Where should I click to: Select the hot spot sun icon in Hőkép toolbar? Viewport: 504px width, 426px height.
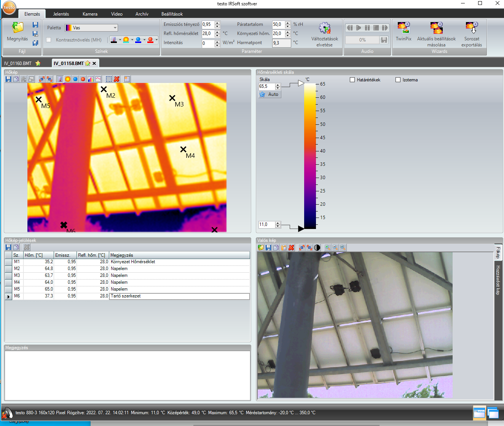(68, 79)
